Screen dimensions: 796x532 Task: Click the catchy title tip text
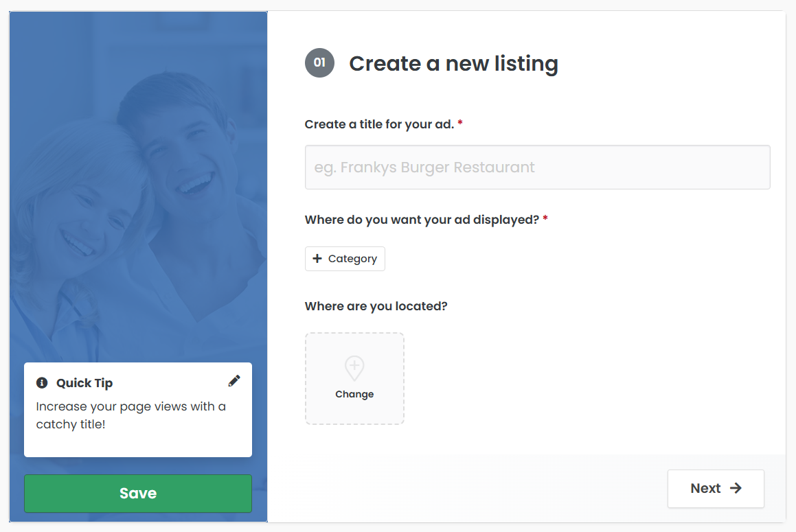[130, 415]
